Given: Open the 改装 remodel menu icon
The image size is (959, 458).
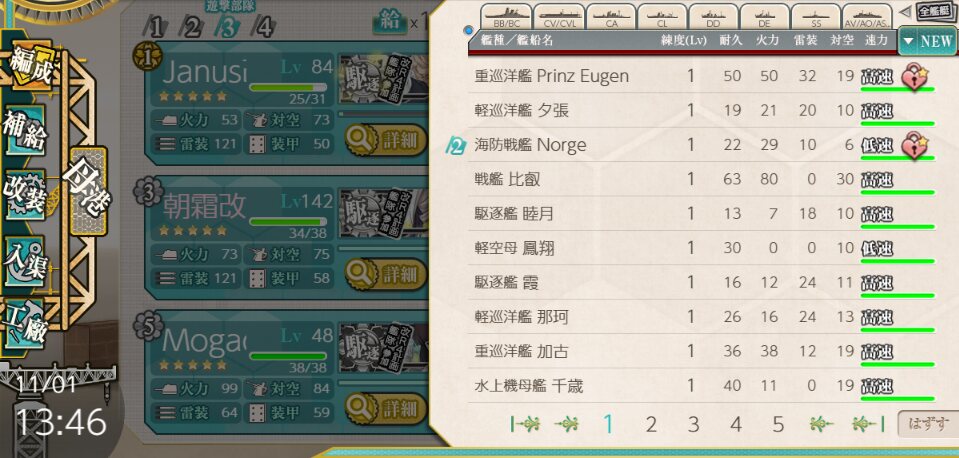Looking at the screenshot, I should (x=24, y=194).
